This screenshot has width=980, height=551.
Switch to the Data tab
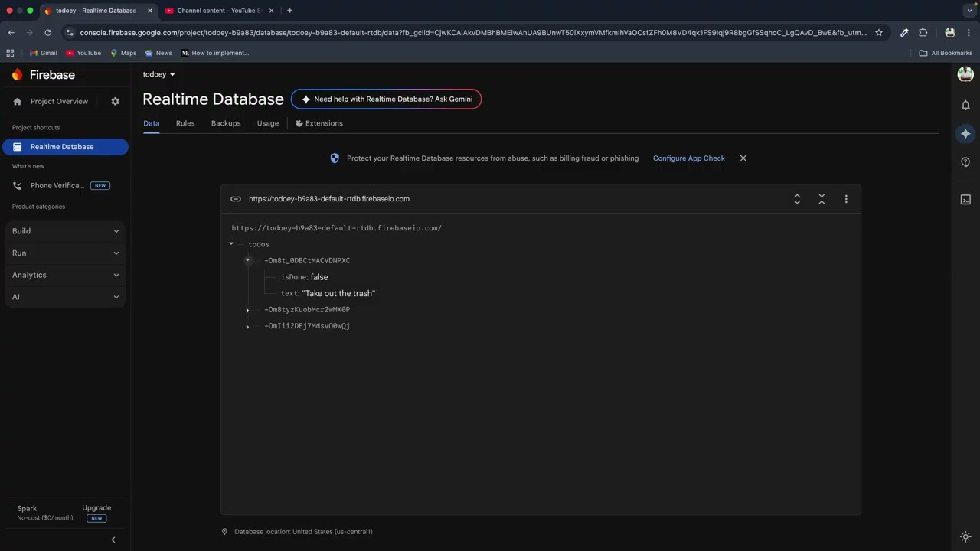(x=152, y=123)
